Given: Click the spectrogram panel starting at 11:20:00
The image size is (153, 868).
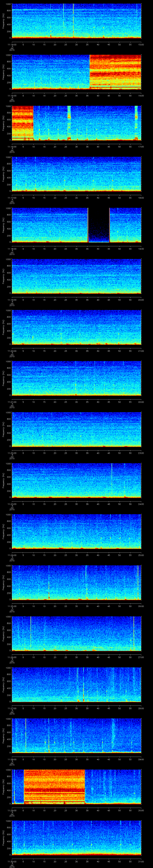Looking at the screenshot, I should tap(76, 327).
